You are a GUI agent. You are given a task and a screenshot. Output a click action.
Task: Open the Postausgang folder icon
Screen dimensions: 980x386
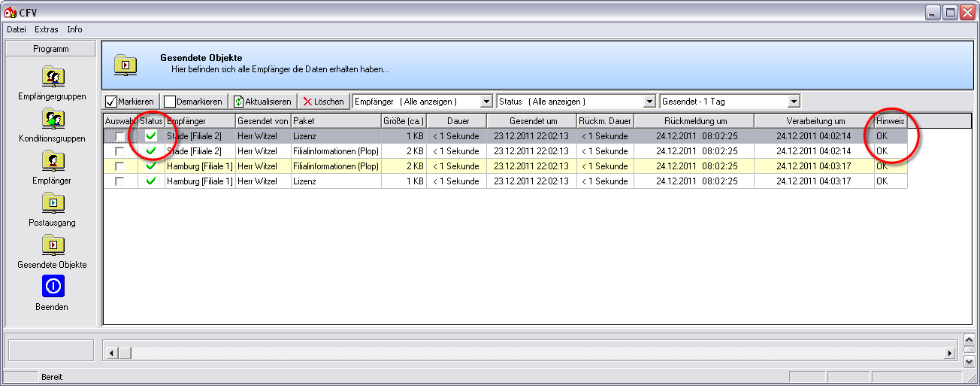pyautogui.click(x=53, y=203)
